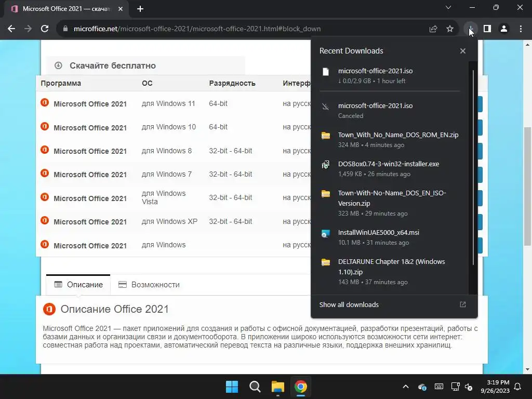The width and height of the screenshot is (532, 399).
Task: Open Microsoft Office 2021 для Windows 10 link
Action: point(90,128)
